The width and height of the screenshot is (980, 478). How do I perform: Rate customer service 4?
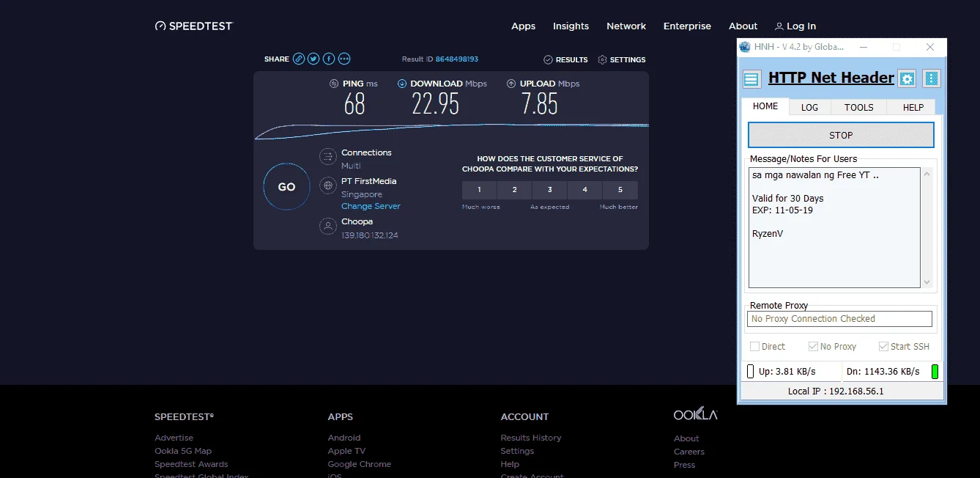click(x=584, y=190)
